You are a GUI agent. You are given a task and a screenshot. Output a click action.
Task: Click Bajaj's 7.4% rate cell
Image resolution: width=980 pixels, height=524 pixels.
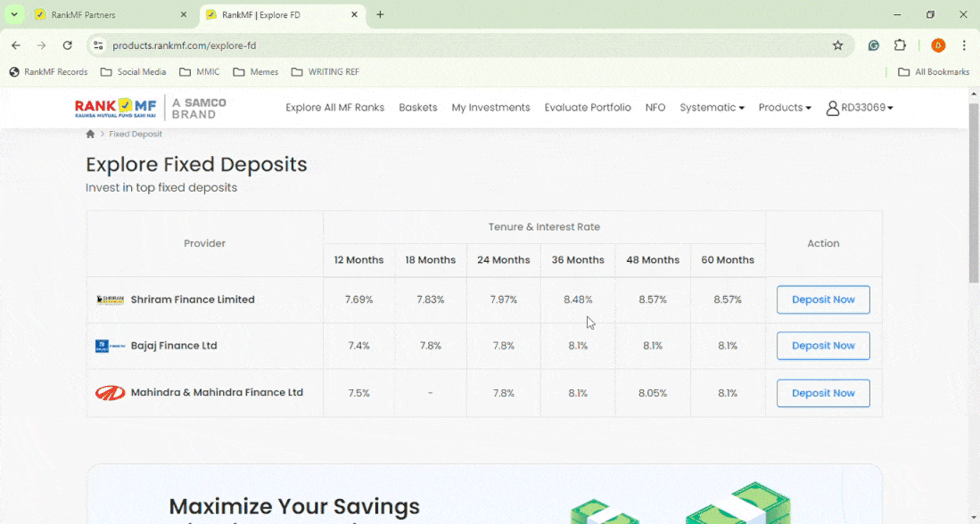coord(358,346)
